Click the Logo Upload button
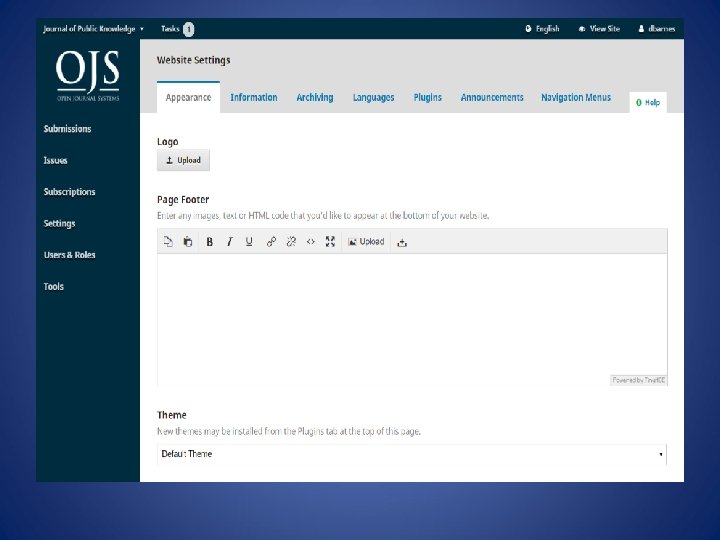The width and height of the screenshot is (720, 540). [183, 160]
